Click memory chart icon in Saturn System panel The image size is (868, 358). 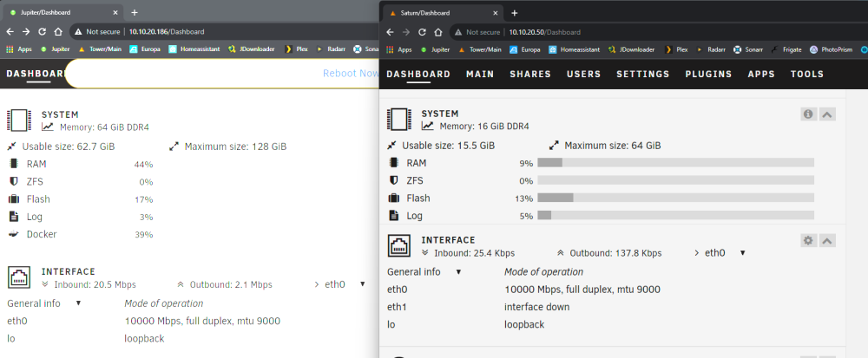click(x=427, y=126)
